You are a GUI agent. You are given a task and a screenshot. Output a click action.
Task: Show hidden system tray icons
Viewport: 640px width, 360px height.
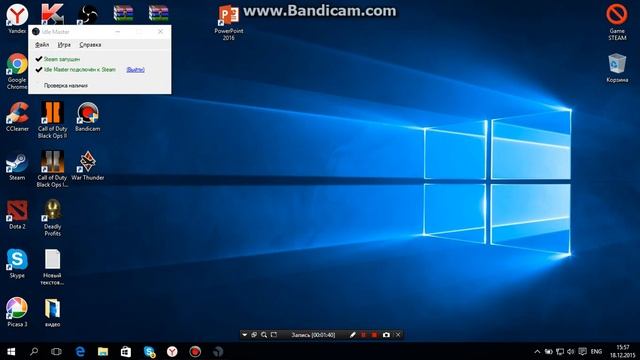tap(537, 351)
